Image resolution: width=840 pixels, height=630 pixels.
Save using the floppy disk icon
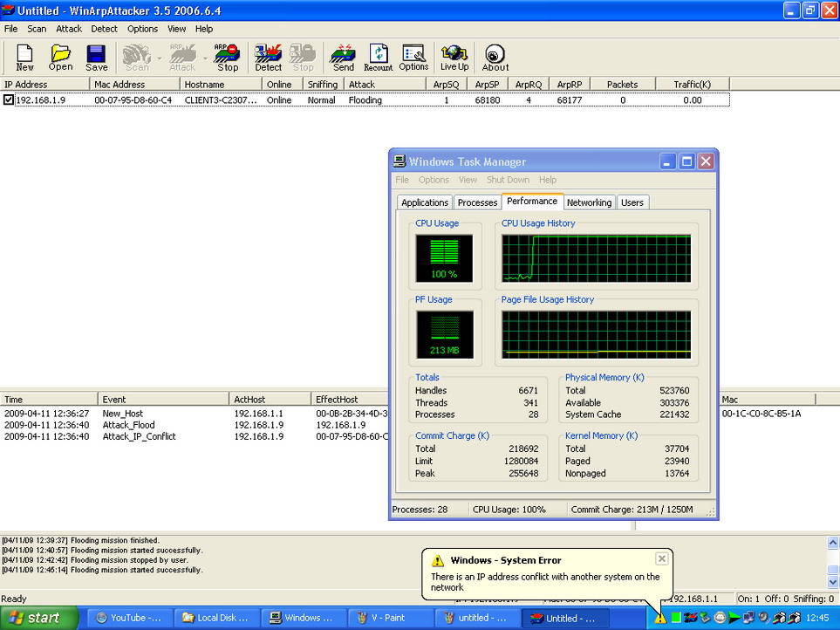97,58
